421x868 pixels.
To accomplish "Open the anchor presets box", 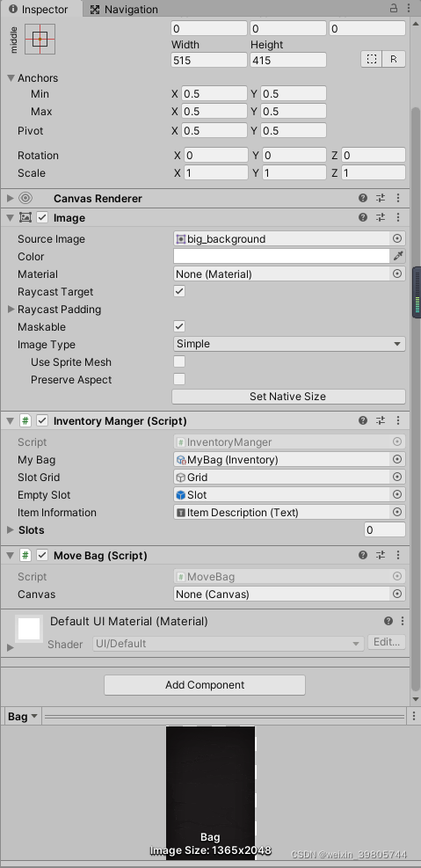I will click(x=40, y=39).
